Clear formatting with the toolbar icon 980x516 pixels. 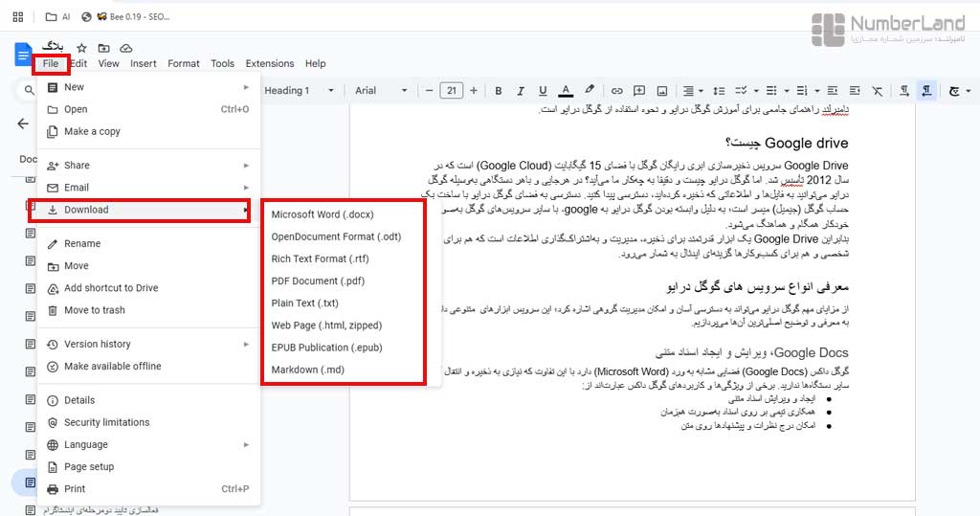[x=878, y=91]
